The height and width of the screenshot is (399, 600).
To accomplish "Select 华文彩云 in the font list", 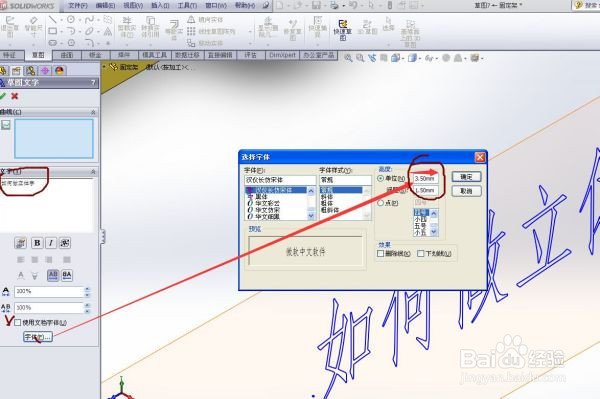I will pyautogui.click(x=267, y=203).
